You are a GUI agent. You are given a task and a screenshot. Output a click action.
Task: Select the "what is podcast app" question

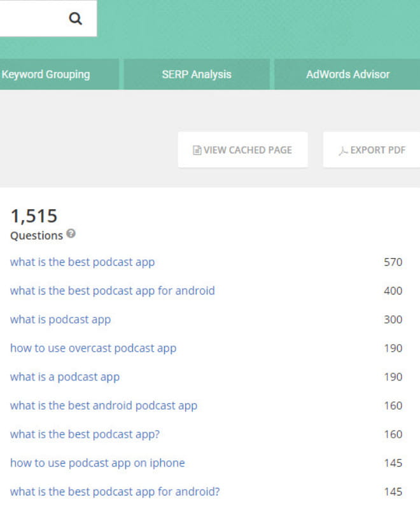(x=60, y=319)
